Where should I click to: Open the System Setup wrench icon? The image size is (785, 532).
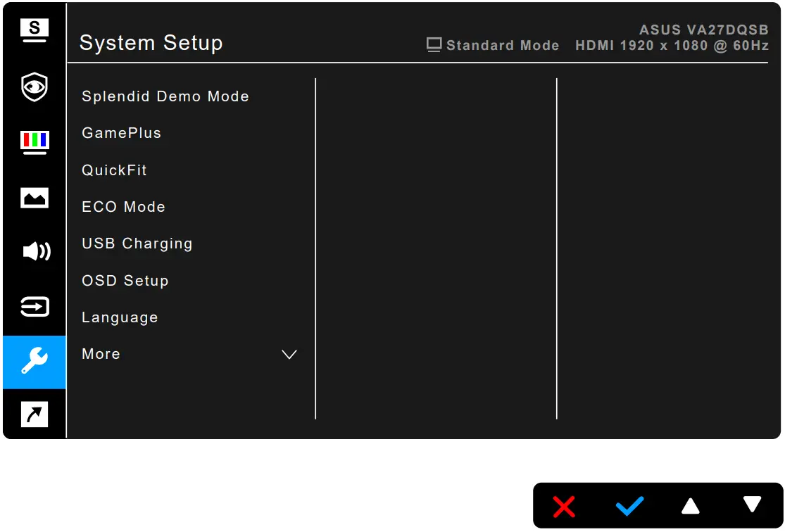[34, 362]
